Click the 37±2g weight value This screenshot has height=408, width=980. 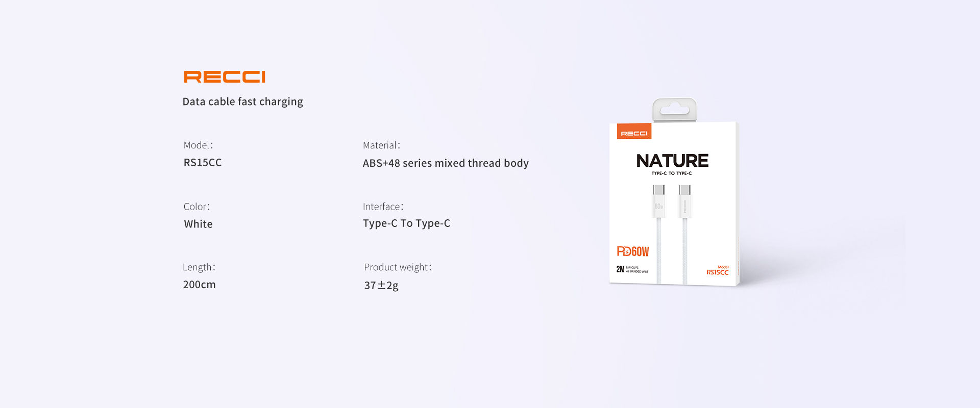(x=381, y=286)
